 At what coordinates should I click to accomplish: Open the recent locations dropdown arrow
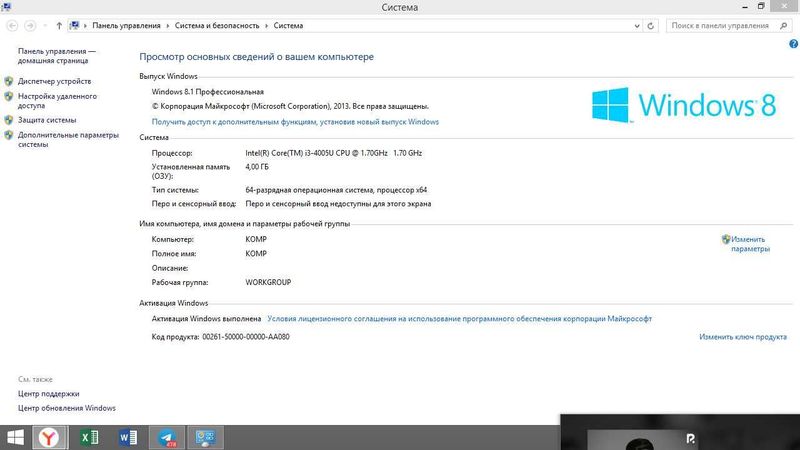[45, 26]
